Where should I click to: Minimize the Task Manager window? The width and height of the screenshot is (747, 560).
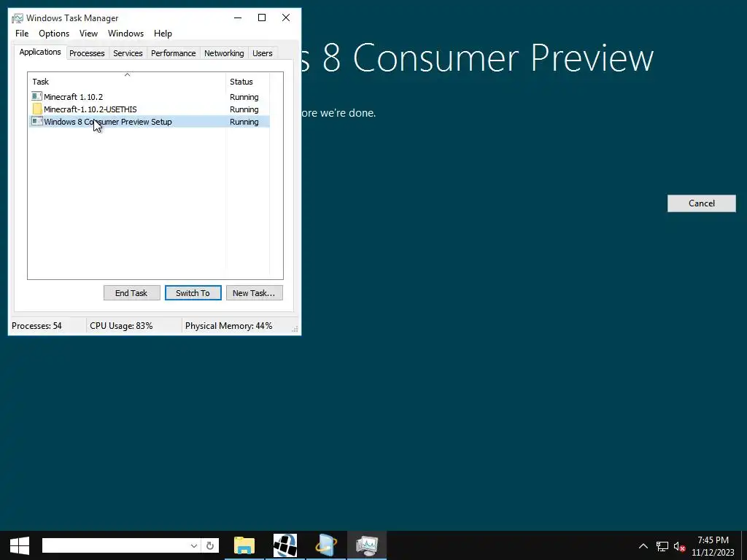coord(238,17)
